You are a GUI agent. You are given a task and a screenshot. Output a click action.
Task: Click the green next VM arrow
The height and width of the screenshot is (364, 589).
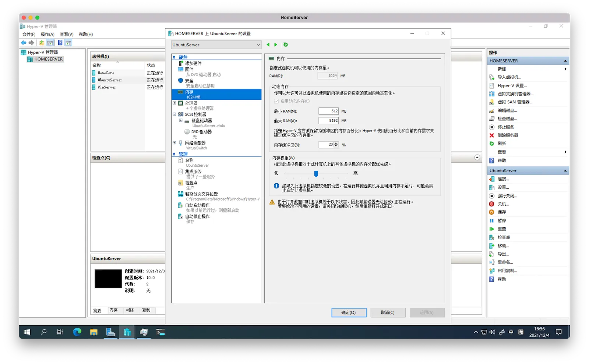tap(276, 45)
